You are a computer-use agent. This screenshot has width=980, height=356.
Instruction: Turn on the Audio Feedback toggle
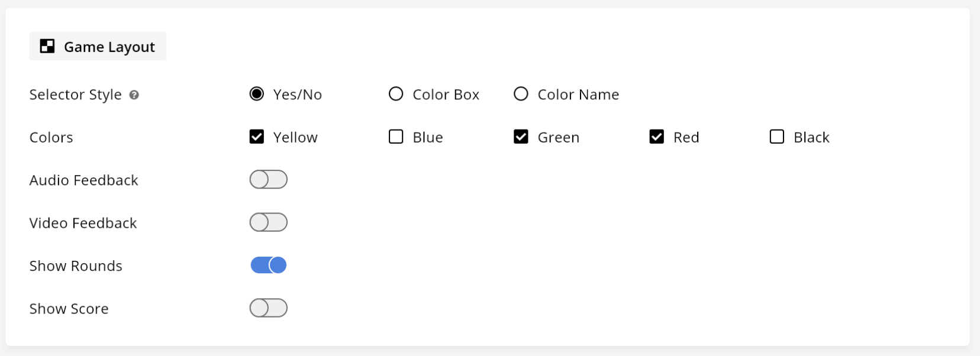click(269, 180)
